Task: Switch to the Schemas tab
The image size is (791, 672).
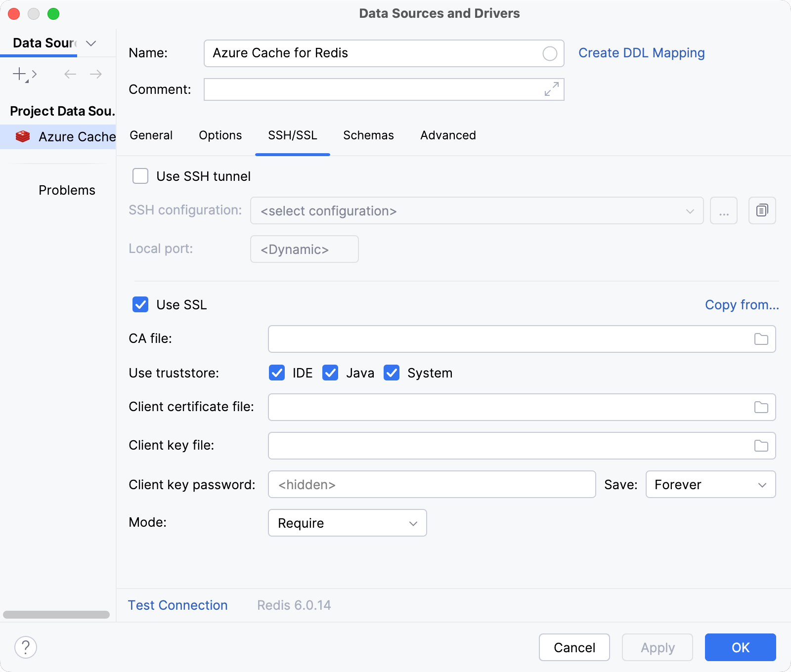Action: [x=368, y=135]
